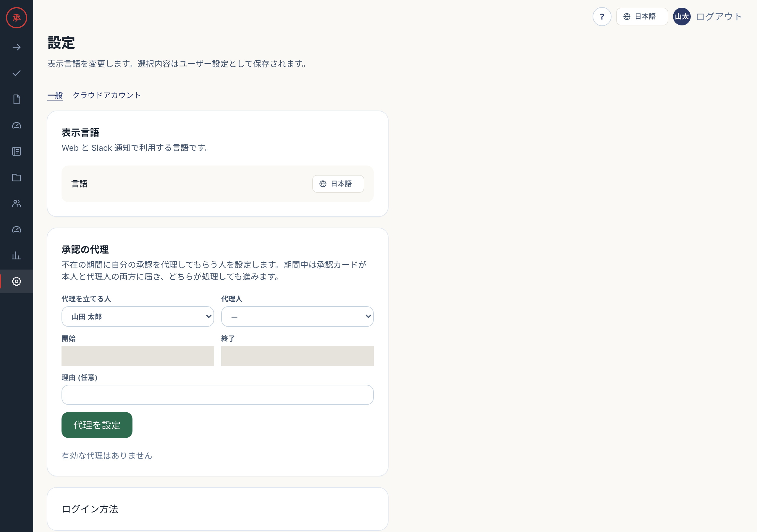Screen dimensions: 757x532
Task: Open the folder icon in sidebar
Action: [x=17, y=178]
